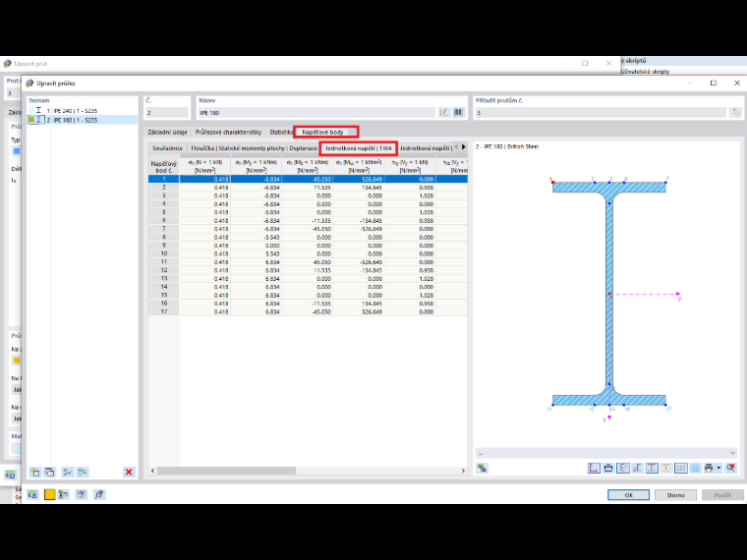747x560 pixels.
Task: Click the Přiřadit prutům č. input field
Action: click(602, 112)
